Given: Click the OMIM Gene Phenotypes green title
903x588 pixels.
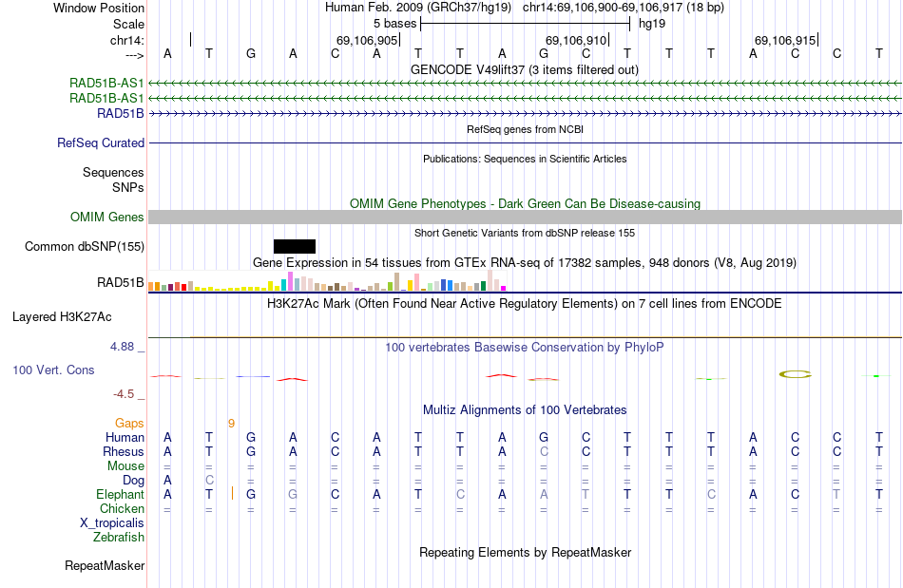Looking at the screenshot, I should coord(525,203).
